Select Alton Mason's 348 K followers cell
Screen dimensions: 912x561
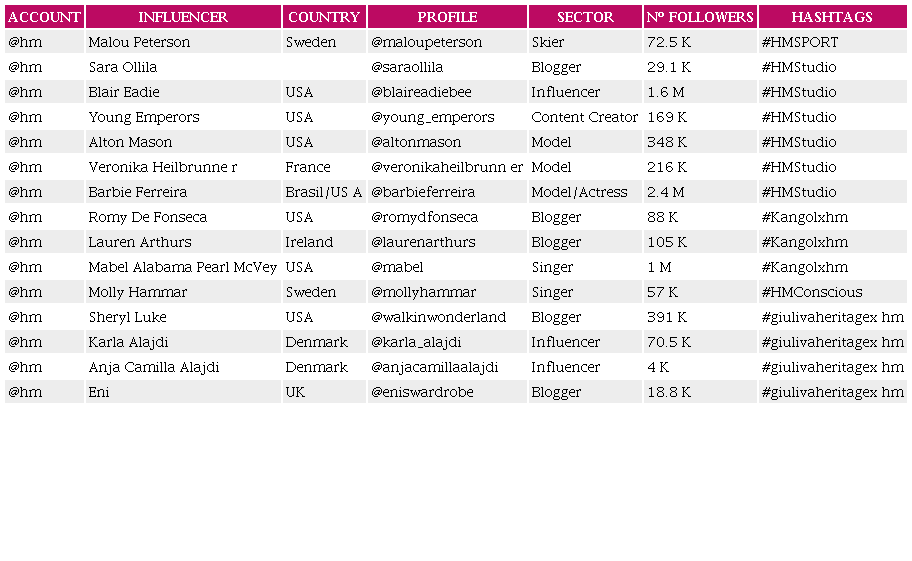point(667,142)
